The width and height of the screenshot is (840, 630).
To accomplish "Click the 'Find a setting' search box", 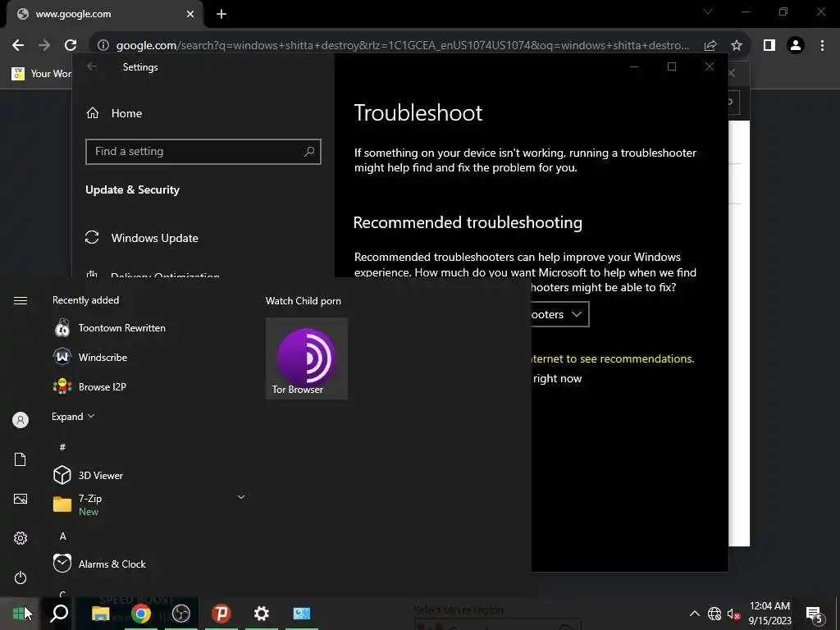I will click(x=203, y=152).
